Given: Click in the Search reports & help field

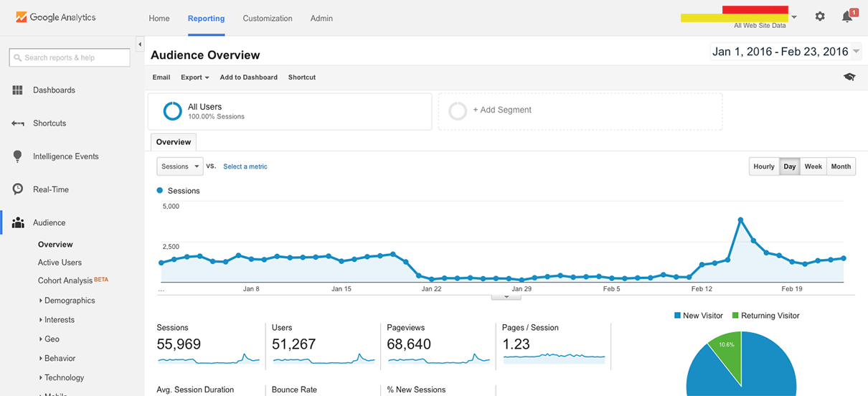Looking at the screenshot, I should pos(70,58).
